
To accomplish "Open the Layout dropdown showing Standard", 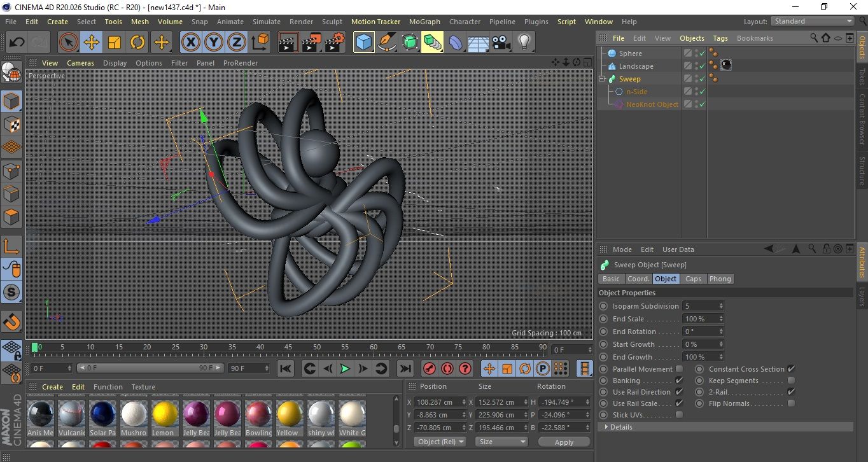I will tap(813, 21).
